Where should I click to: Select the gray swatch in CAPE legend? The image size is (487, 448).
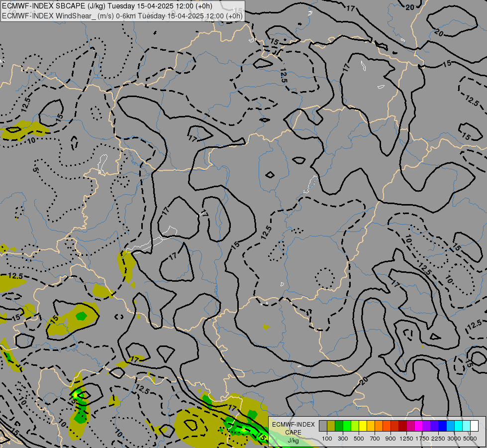(323, 426)
